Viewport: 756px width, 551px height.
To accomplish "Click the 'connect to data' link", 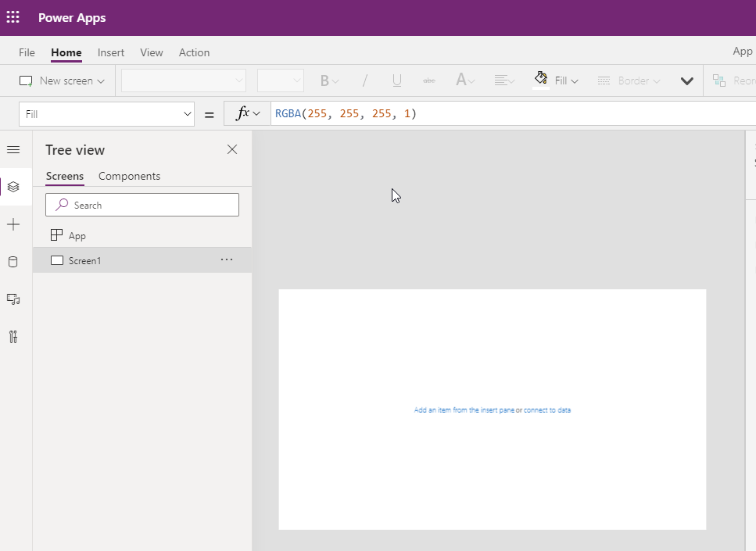I will click(547, 410).
